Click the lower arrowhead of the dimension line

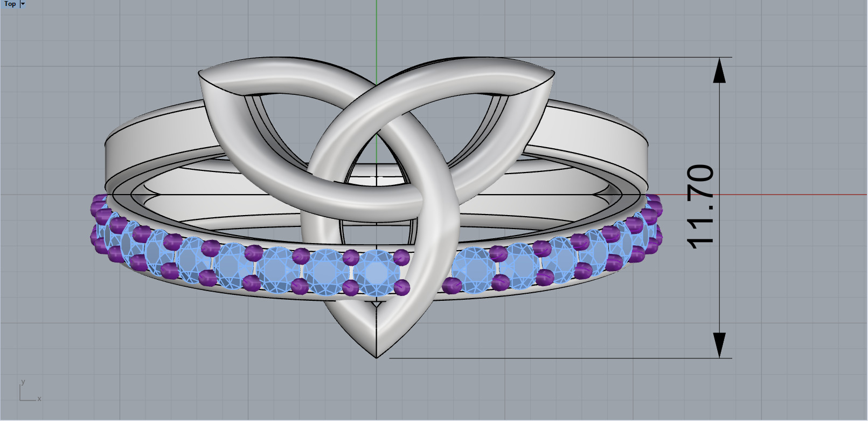(x=719, y=345)
